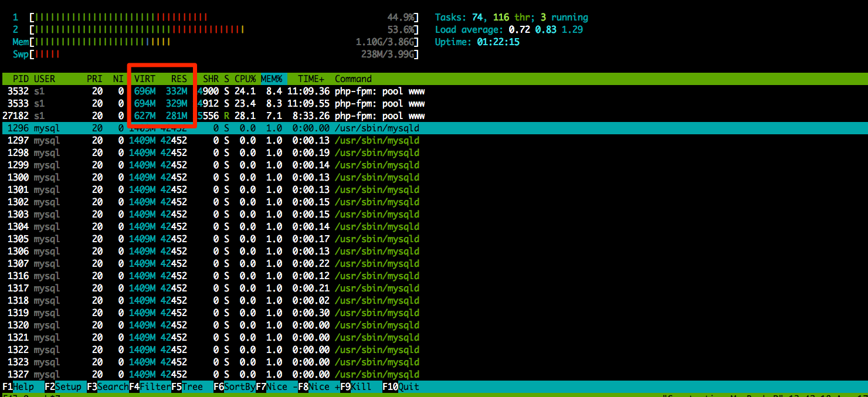Select the mysqld row with PID 1304
This screenshot has width=868, height=397.
click(x=434, y=226)
